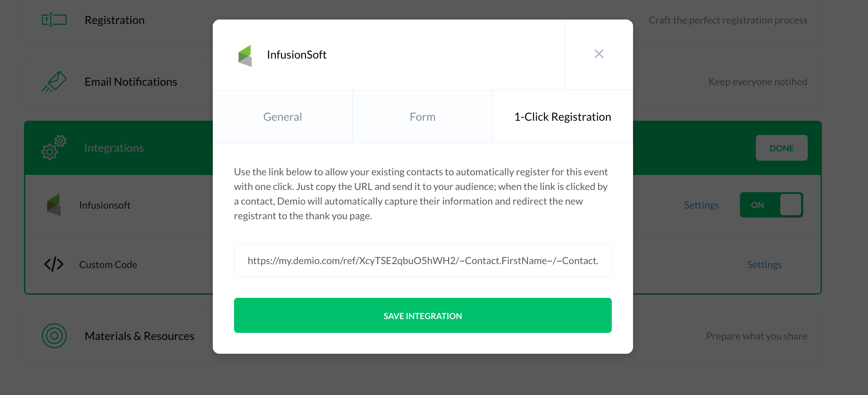868x395 pixels.
Task: Switch to the General tab
Action: click(282, 117)
